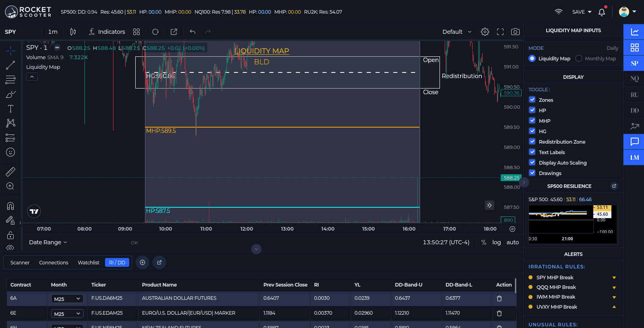Image resolution: width=644 pixels, height=328 pixels.
Task: Uncheck the HP display checkbox
Action: [x=532, y=110]
